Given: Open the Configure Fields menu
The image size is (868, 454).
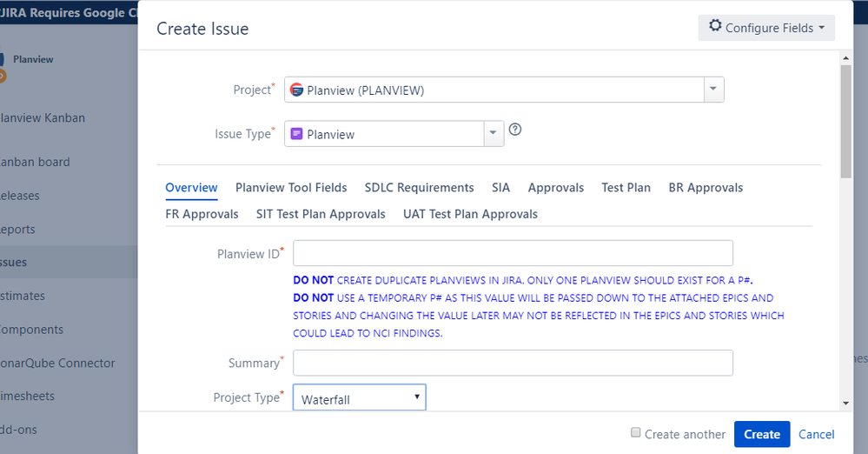Looking at the screenshot, I should click(x=766, y=28).
